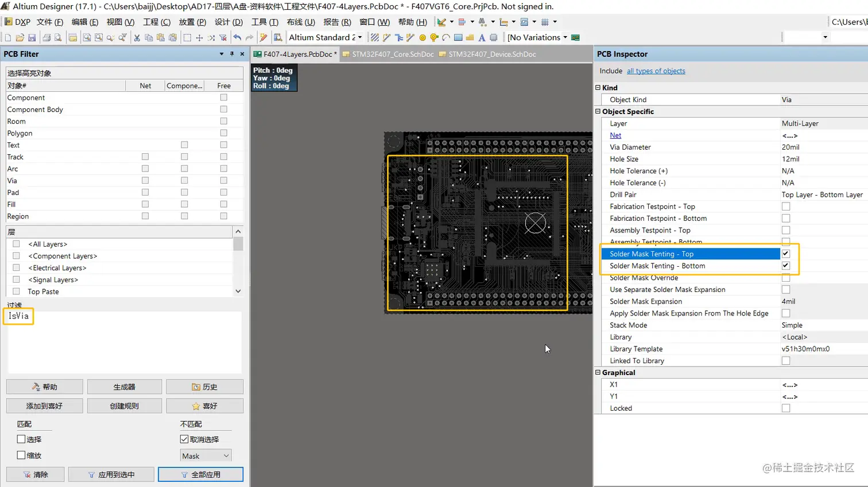
Task: Toggle the Locked checkbox in Graphical section
Action: click(786, 408)
